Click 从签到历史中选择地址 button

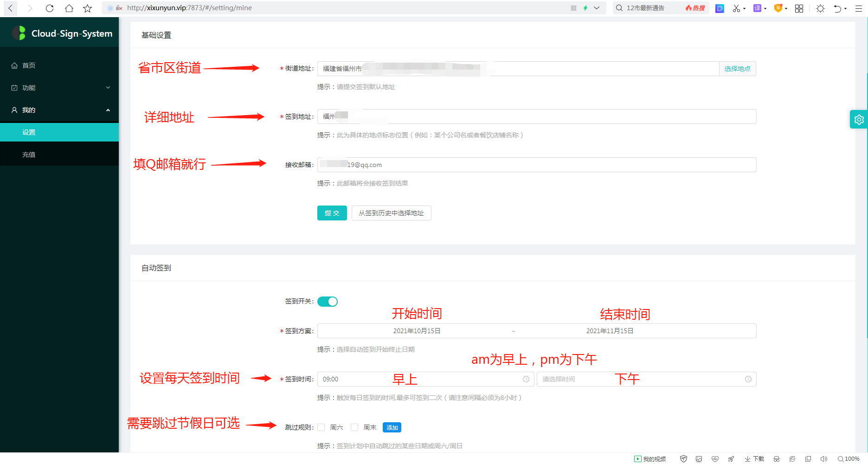tap(392, 213)
